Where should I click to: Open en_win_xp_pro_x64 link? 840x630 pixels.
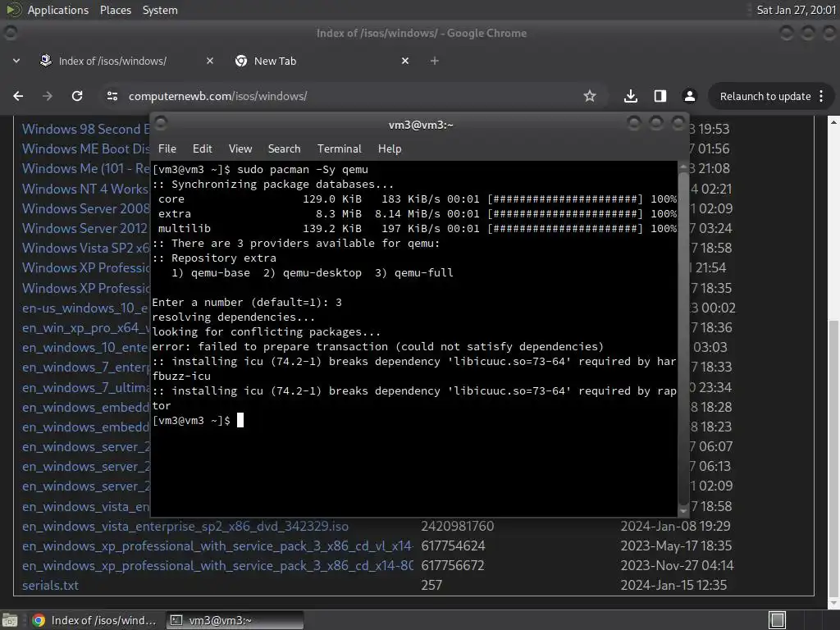85,328
